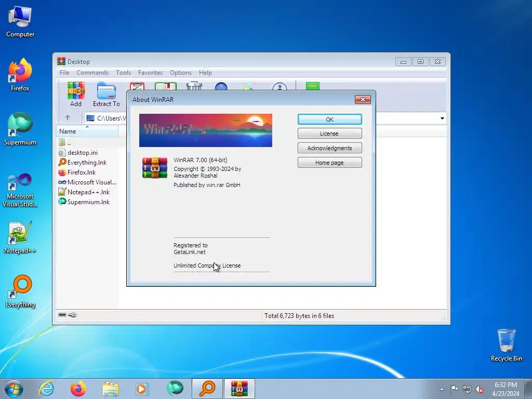The image size is (532, 399).
Task: Click the 'Total 6,723 bytes in 6 files' status text
Action: pos(299,316)
